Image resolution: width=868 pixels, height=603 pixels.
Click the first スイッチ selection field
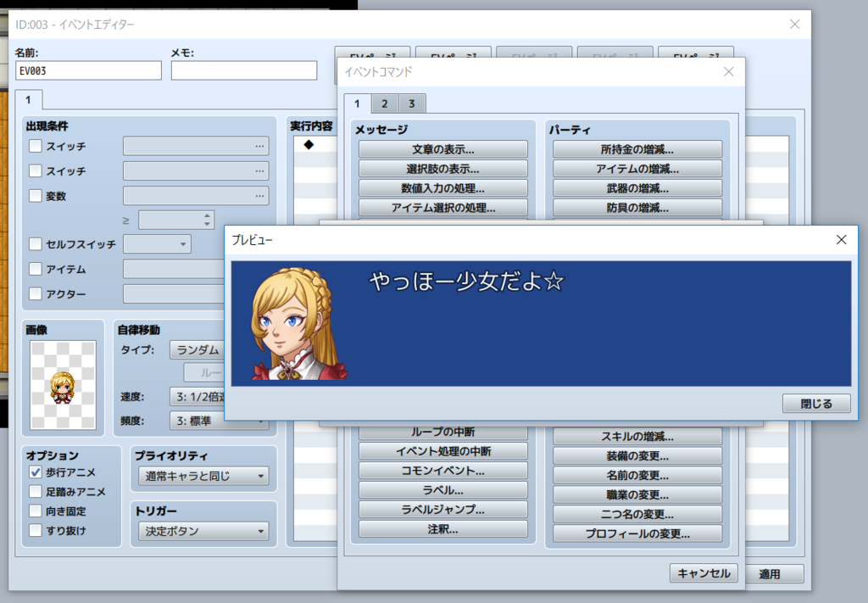point(196,146)
